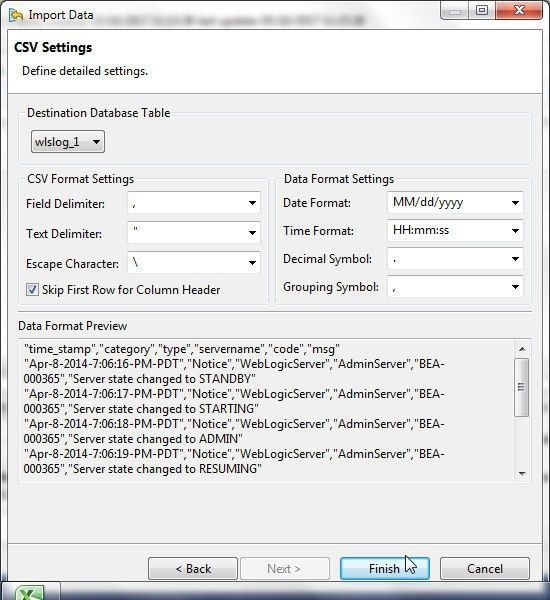Click the preview scrollbar down arrow
The height and width of the screenshot is (600, 550).
[522, 473]
